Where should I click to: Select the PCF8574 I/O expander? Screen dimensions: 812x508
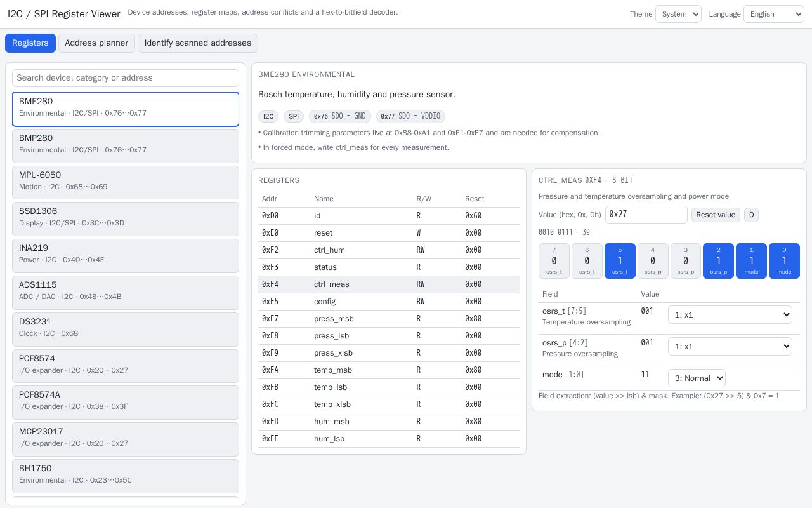tap(126, 366)
